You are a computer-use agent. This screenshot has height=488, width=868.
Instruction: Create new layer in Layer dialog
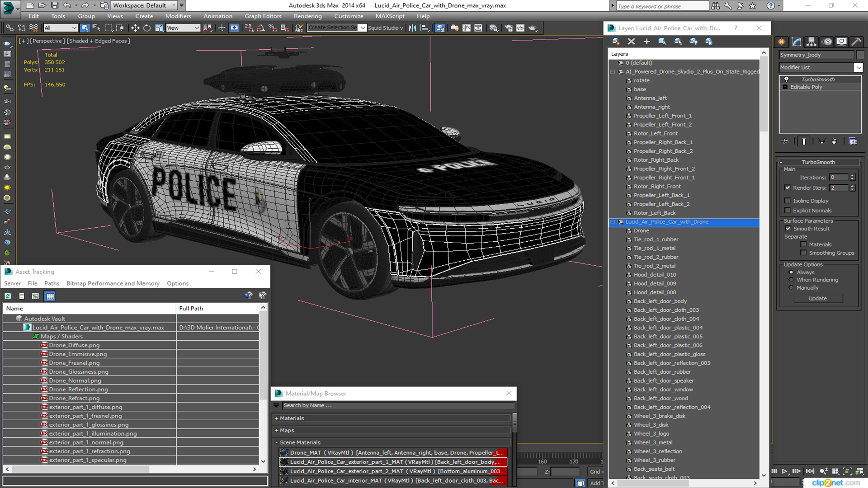pyautogui.click(x=616, y=41)
